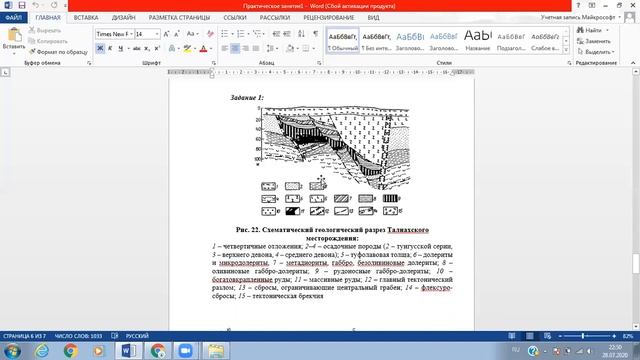Open the Help question mark icon
640x360 pixels.
(x=578, y=5)
